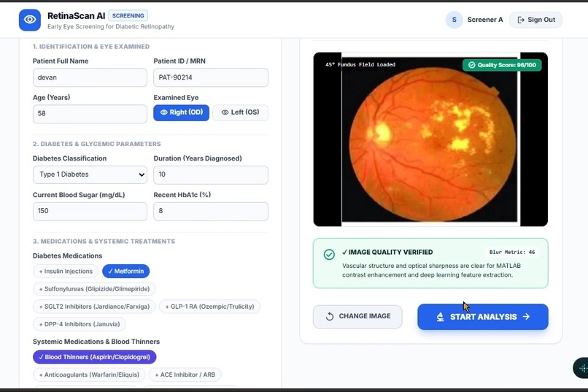Click the 'Diabetes Medications' heading

click(x=68, y=255)
